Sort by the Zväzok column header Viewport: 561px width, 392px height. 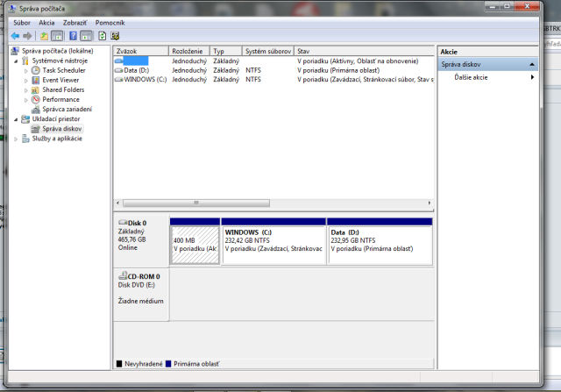[x=141, y=51]
